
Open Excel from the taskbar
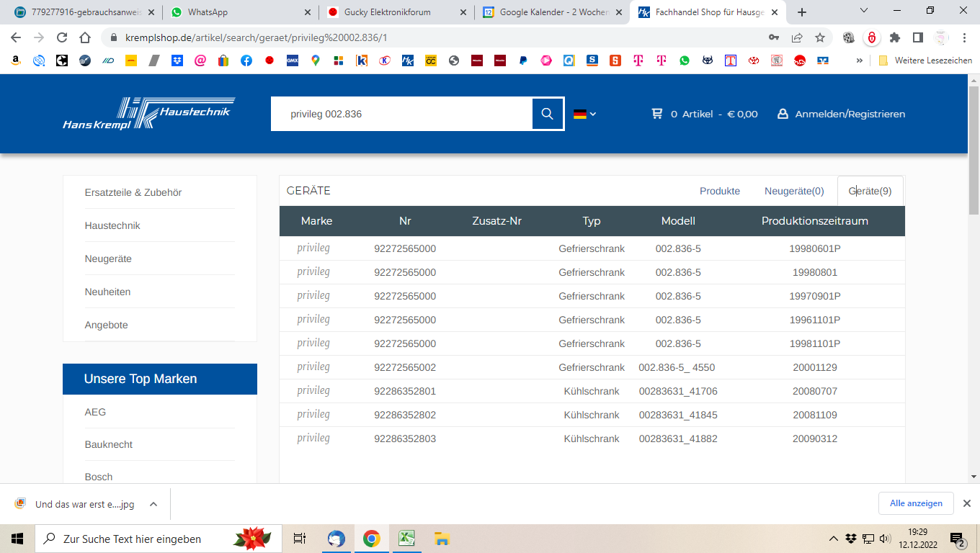[x=406, y=539]
